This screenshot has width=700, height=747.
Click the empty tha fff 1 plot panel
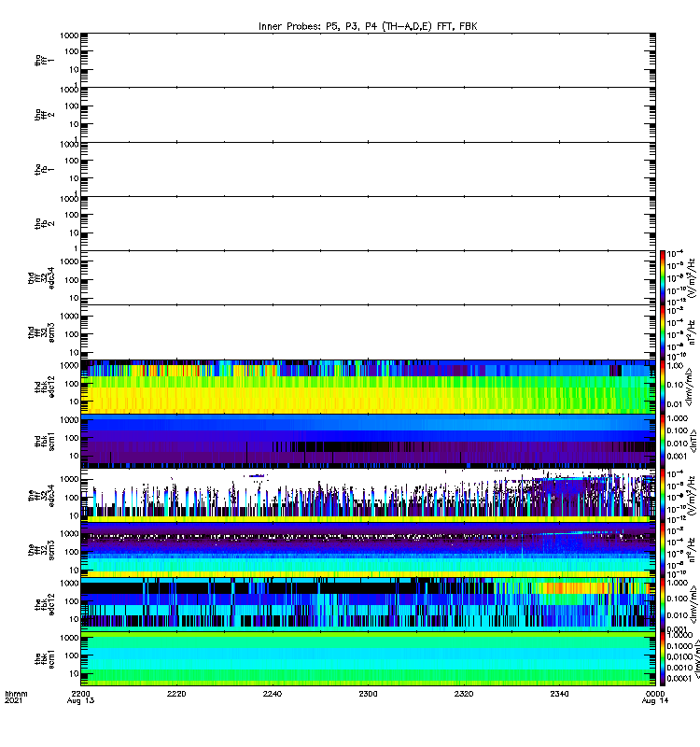click(x=368, y=60)
